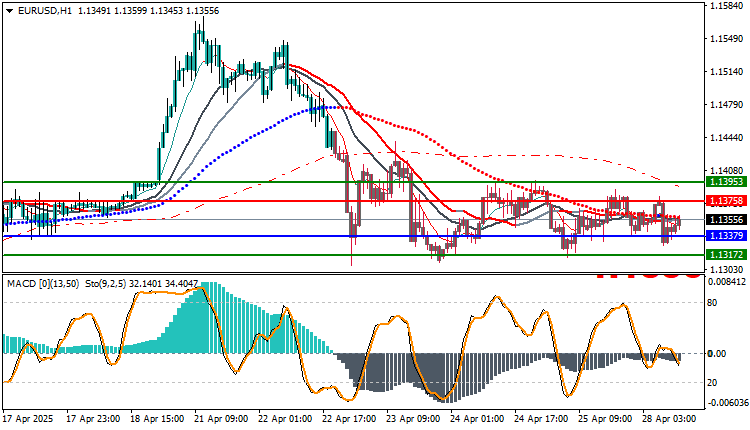Click the EURUSD,H1 symbol title
Screen dimensions: 750x430
44,11
